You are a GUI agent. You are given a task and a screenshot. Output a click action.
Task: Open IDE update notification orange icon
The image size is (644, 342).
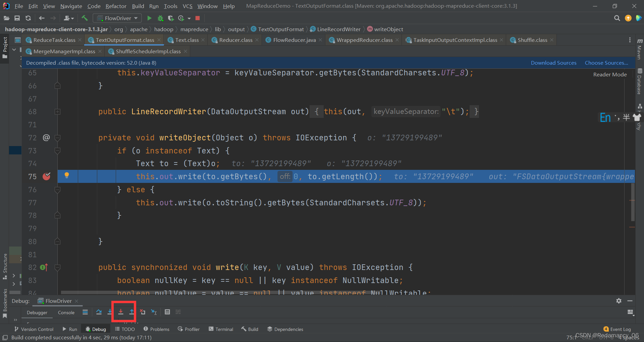click(628, 18)
